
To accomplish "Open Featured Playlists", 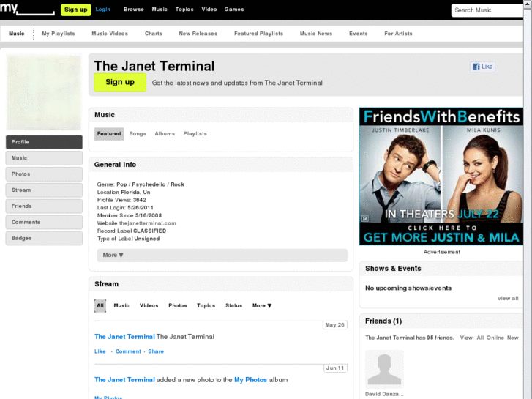I will coord(258,34).
